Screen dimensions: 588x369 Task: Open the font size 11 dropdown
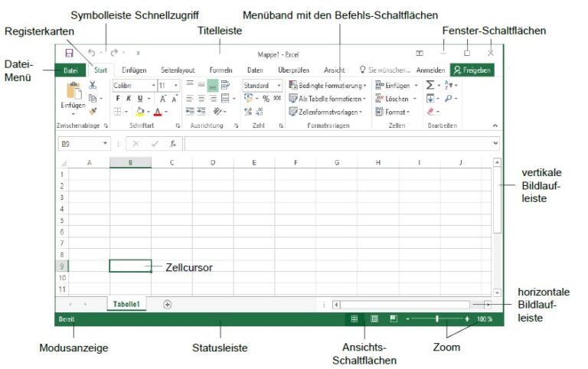[x=175, y=86]
